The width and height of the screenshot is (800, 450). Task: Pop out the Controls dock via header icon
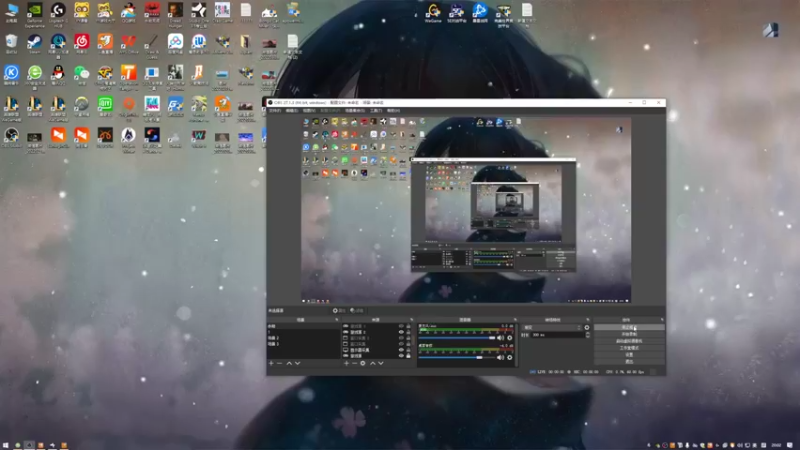[x=662, y=320]
